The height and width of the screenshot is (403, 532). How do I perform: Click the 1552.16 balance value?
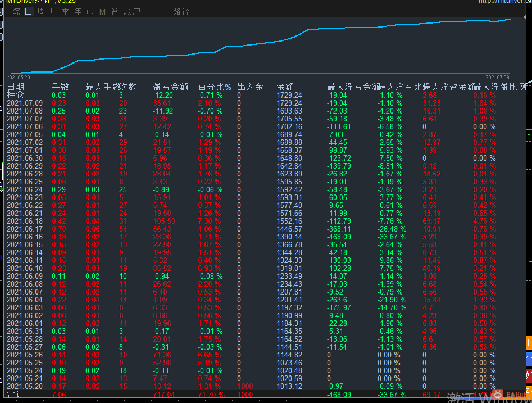pos(289,221)
